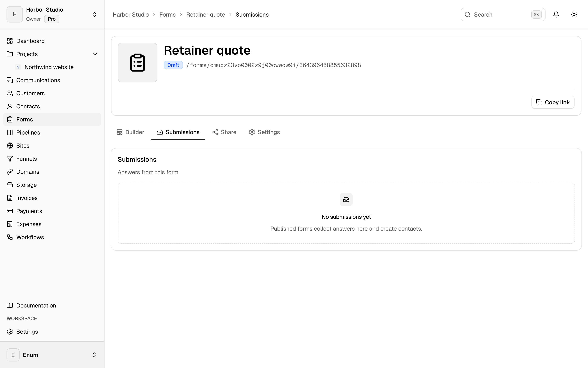Open workspace Settings in the sidebar
This screenshot has width=588, height=368.
coord(52,332)
